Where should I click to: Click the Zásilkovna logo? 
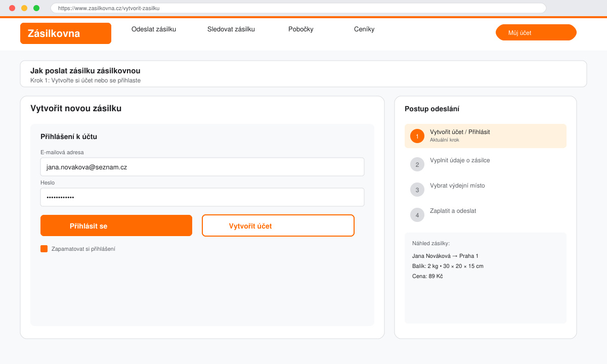point(66,33)
